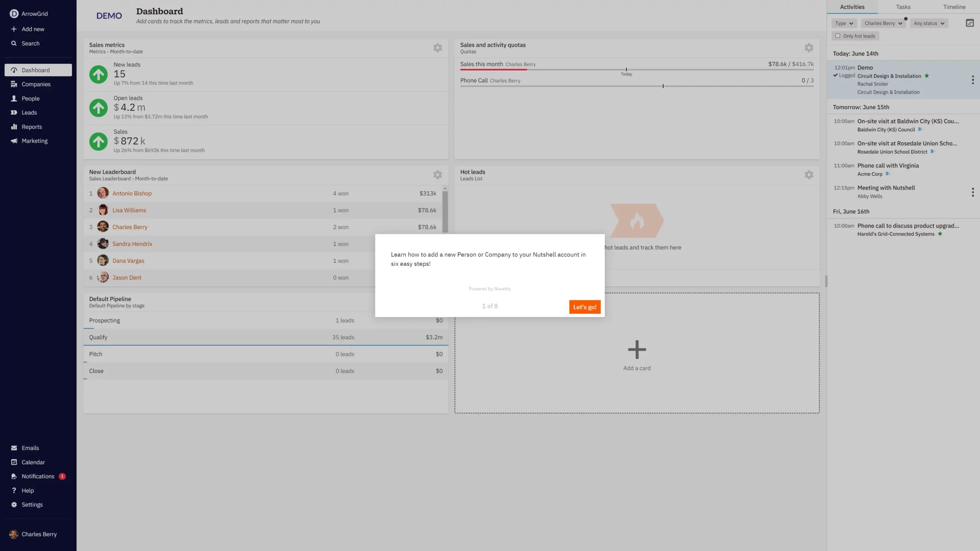Click the Marketing megaphone icon
Image resolution: width=980 pixels, height=551 pixels.
(14, 140)
